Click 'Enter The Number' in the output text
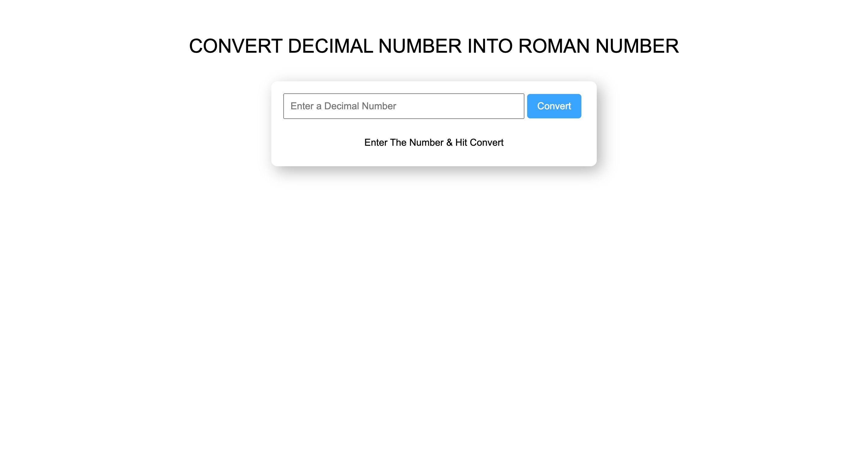Image resolution: width=868 pixels, height=468 pixels. tap(404, 142)
